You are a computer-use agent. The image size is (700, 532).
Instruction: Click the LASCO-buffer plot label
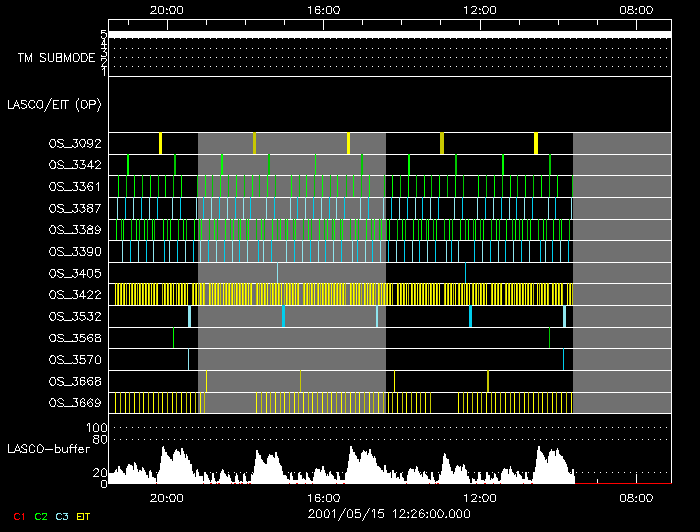[x=50, y=448]
